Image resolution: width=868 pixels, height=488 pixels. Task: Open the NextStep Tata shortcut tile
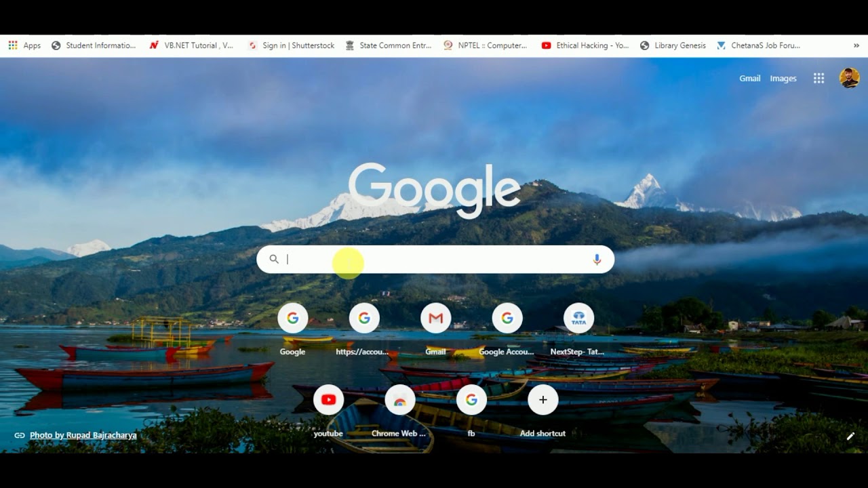pyautogui.click(x=578, y=329)
